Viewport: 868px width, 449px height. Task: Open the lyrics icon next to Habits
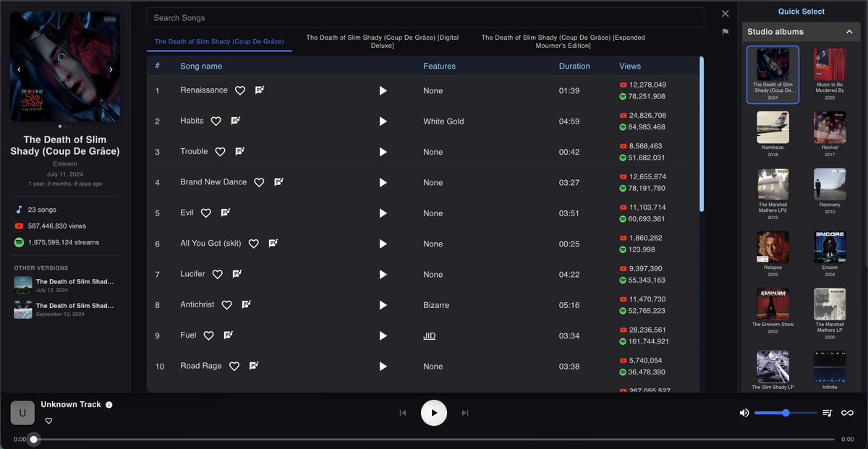click(235, 121)
